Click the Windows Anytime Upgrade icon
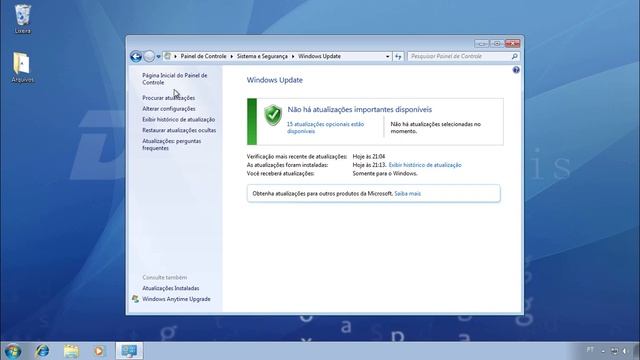640x360 pixels. [136, 299]
